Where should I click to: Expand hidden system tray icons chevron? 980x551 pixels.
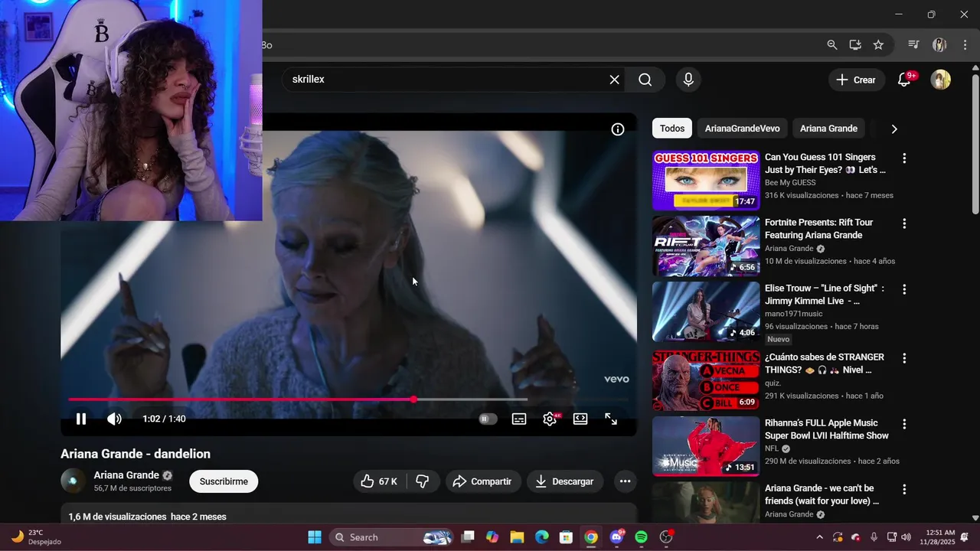pyautogui.click(x=819, y=537)
